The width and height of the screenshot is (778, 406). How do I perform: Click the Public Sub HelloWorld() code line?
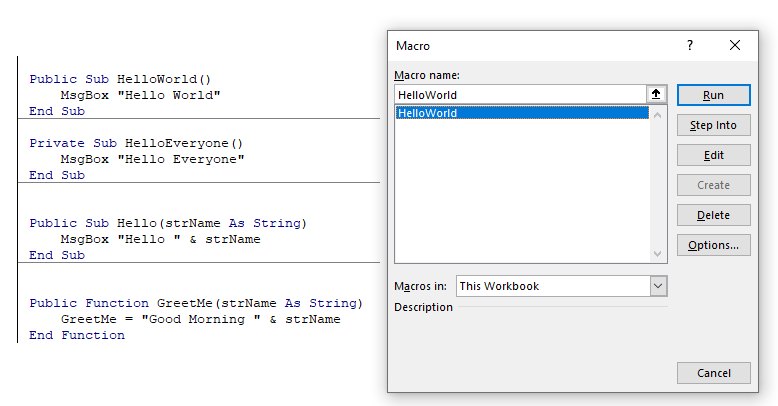[120, 79]
